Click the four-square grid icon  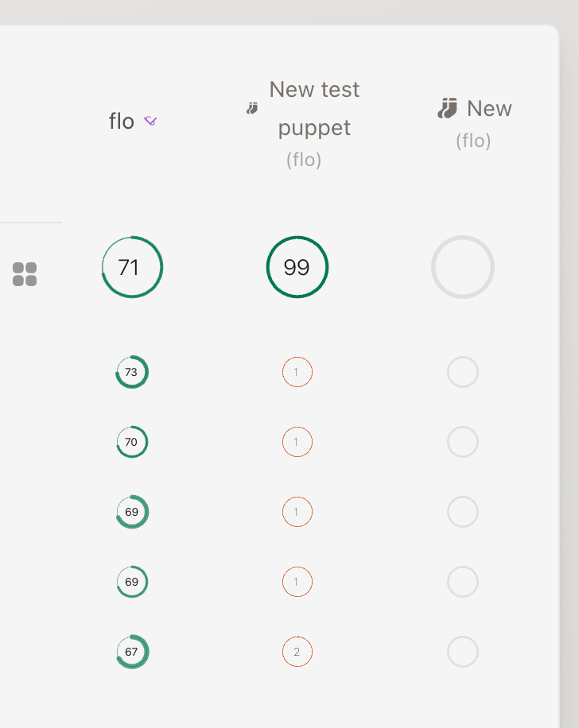pos(25,274)
